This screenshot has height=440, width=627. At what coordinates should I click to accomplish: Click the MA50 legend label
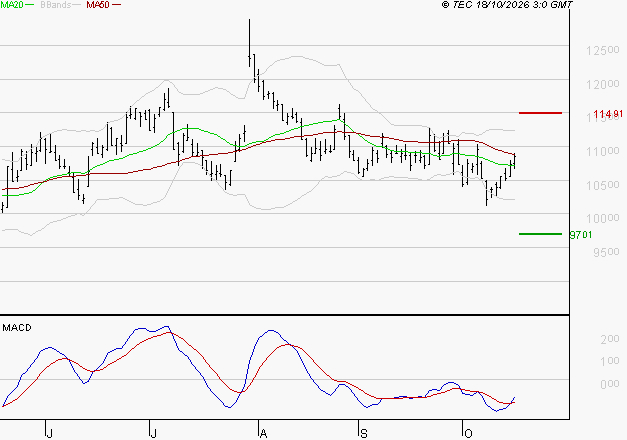[x=98, y=5]
